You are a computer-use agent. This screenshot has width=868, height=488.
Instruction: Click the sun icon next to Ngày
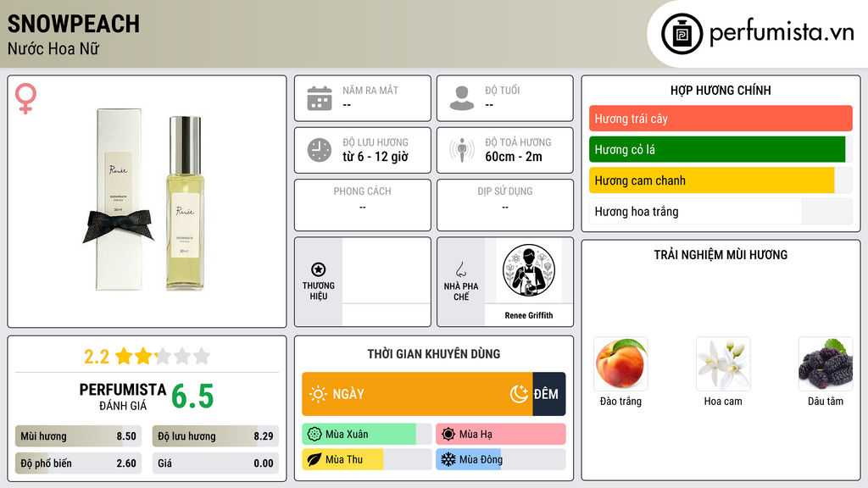pos(319,394)
